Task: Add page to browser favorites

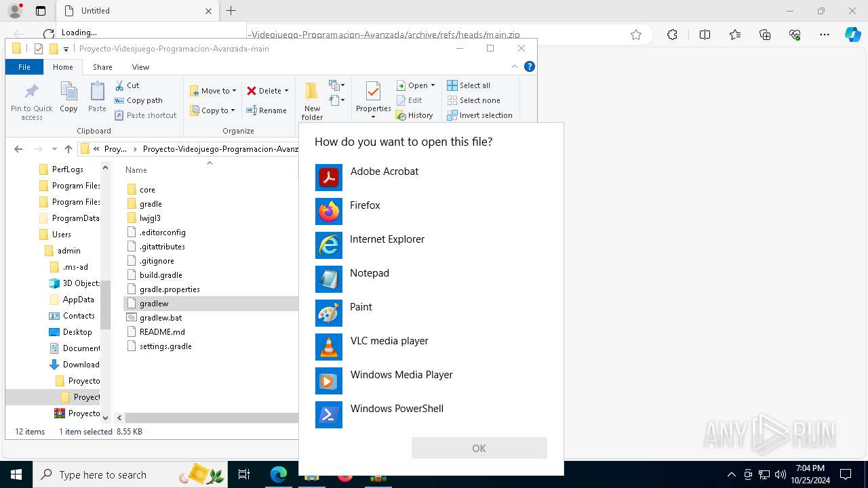Action: tap(636, 35)
